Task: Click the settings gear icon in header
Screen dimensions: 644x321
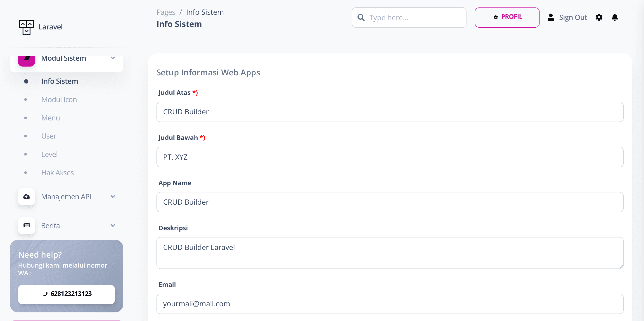Action: (599, 17)
